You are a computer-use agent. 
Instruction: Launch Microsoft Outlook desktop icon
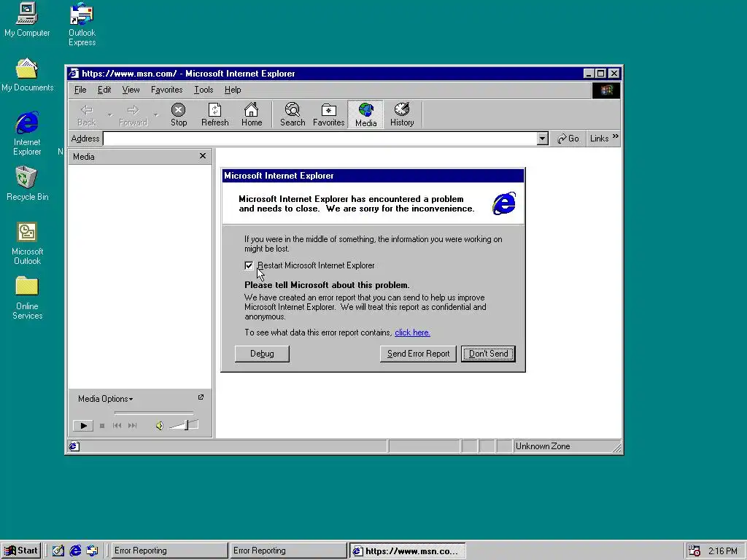click(27, 244)
